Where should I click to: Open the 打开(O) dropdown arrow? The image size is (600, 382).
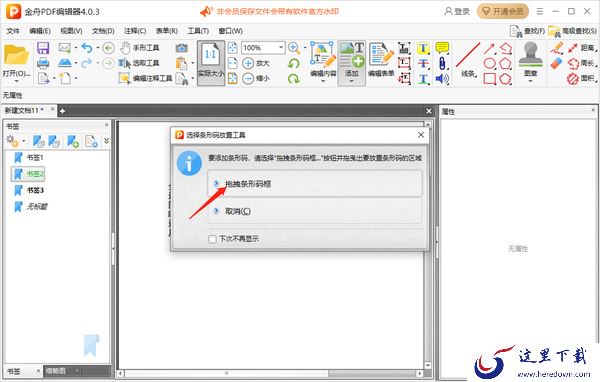16,81
